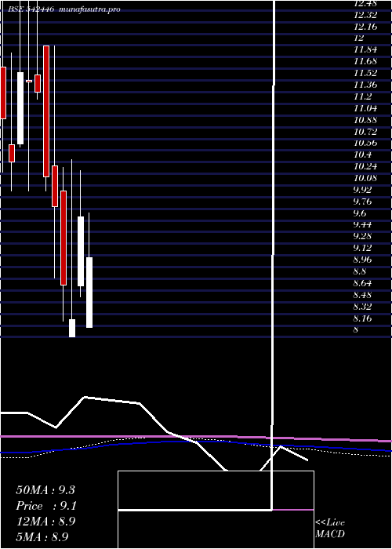Select the 5MA : 8.9 legend value
Viewport: 392px width, 549px height.
coord(42,536)
